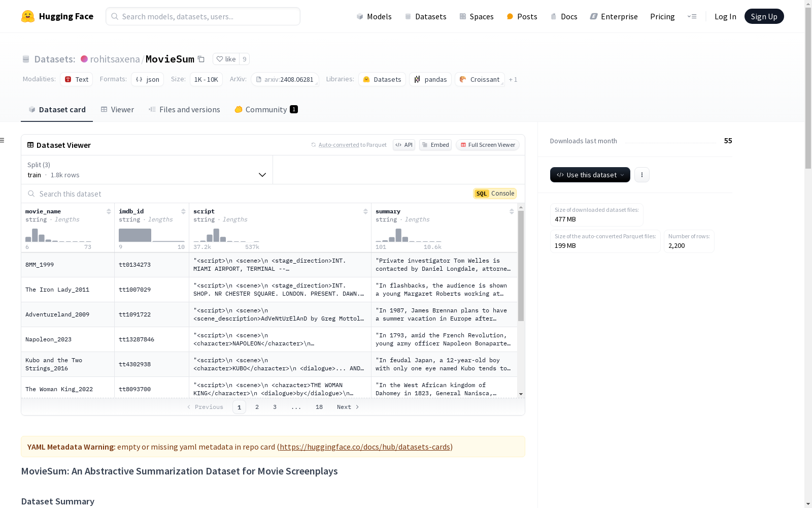Open Docs in the top navigation
Screen dimensions: 812x508
click(564, 16)
